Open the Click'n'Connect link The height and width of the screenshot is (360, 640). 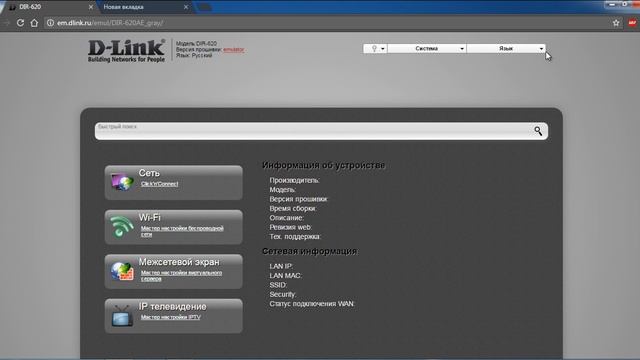click(159, 184)
